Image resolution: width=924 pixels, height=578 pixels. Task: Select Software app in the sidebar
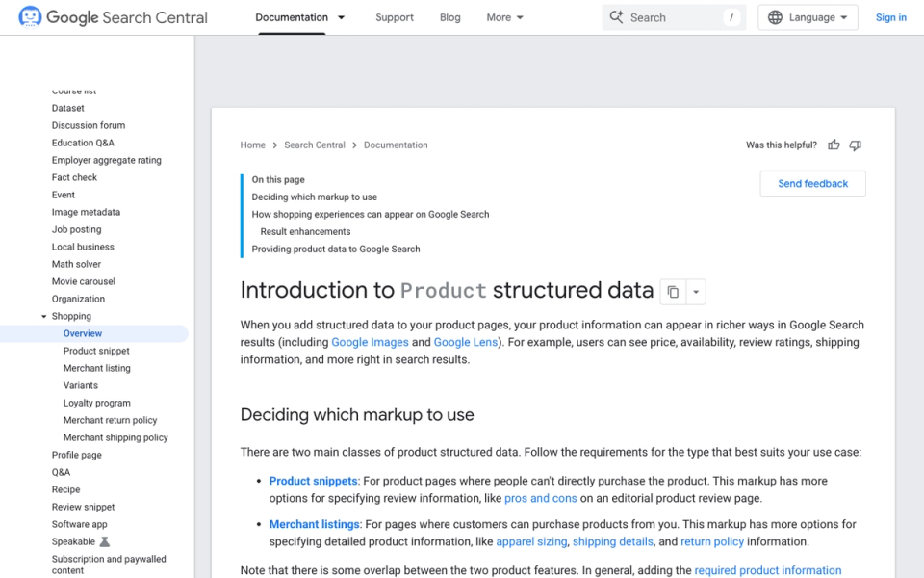pos(79,524)
